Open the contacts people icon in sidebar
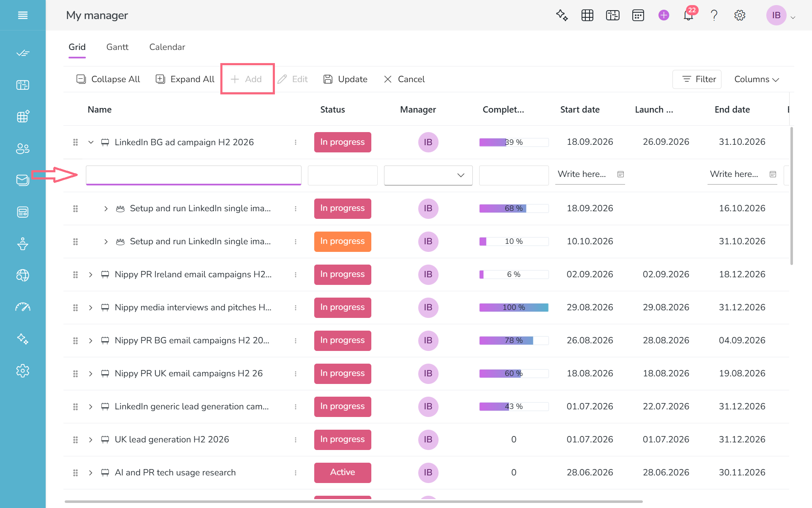 click(23, 148)
